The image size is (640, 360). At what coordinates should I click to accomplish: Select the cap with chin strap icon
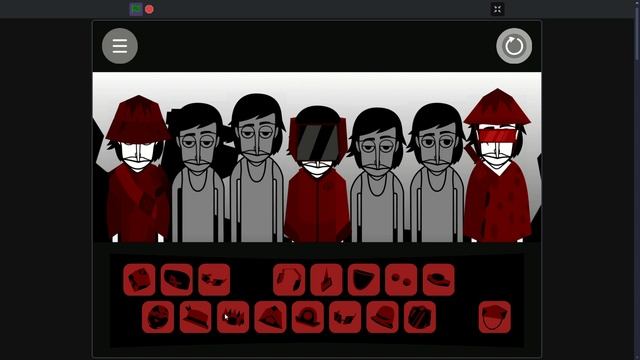click(x=495, y=317)
